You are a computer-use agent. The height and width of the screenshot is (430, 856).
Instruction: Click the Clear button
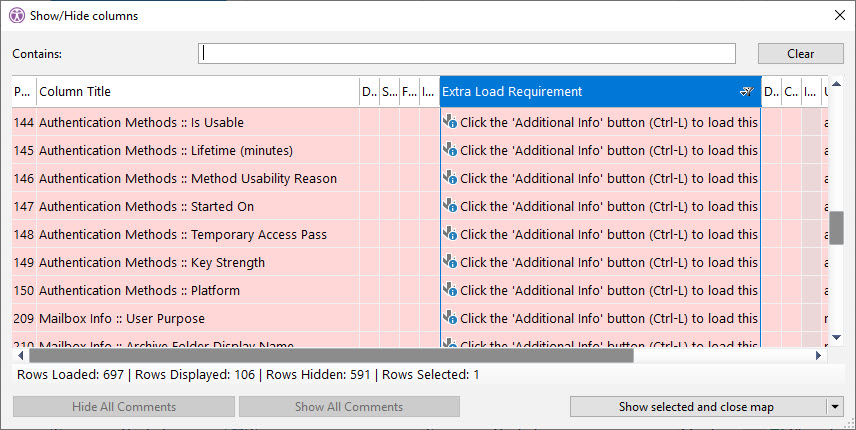800,54
